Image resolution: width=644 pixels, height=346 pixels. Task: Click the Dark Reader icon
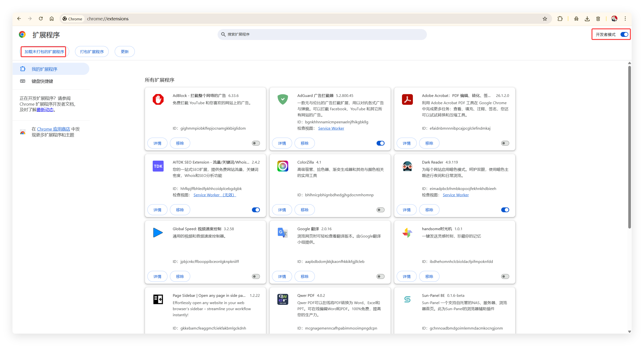pos(407,166)
